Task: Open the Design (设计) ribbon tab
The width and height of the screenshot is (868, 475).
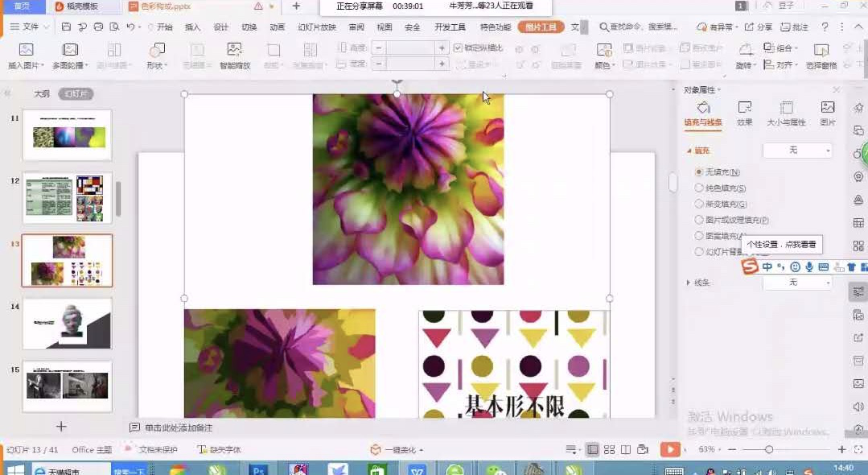Action: click(220, 27)
